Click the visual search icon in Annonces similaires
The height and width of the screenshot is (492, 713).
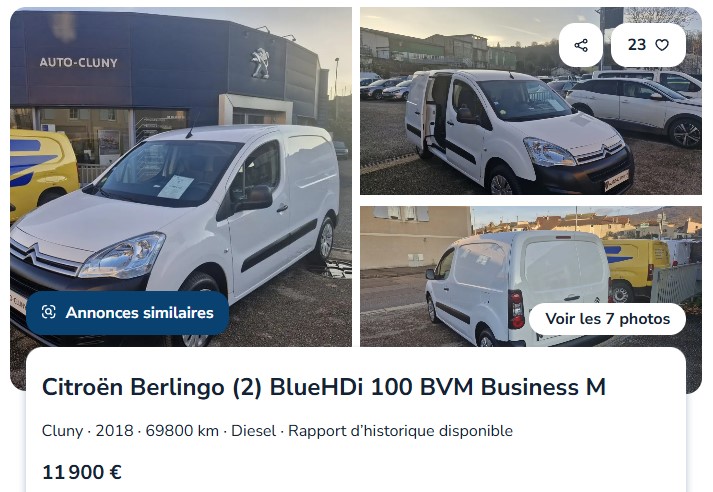[x=49, y=312]
